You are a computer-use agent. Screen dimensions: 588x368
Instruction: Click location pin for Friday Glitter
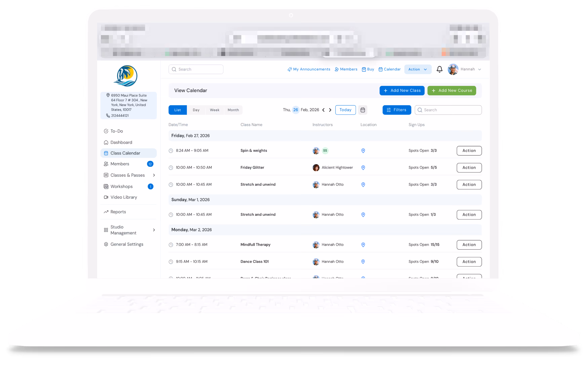click(x=363, y=168)
